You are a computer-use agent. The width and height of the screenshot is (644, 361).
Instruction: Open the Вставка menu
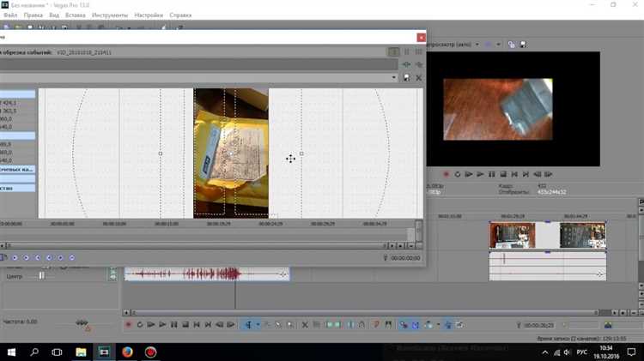pyautogui.click(x=76, y=15)
